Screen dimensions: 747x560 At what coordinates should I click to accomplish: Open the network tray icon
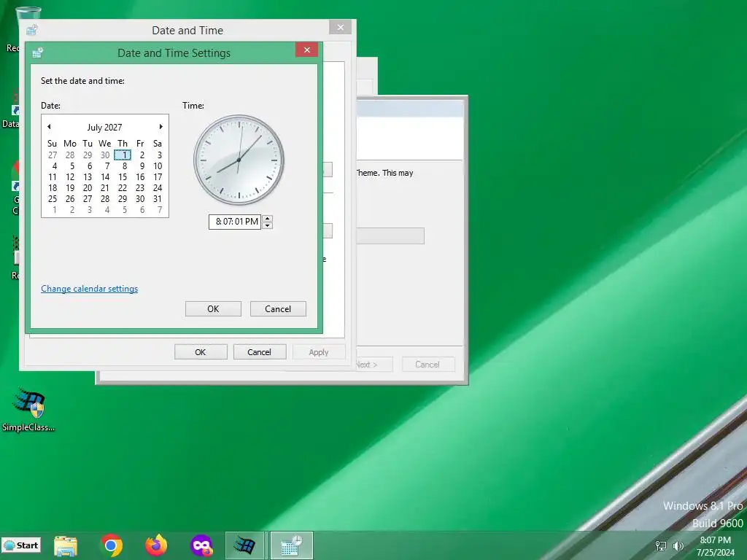661,545
